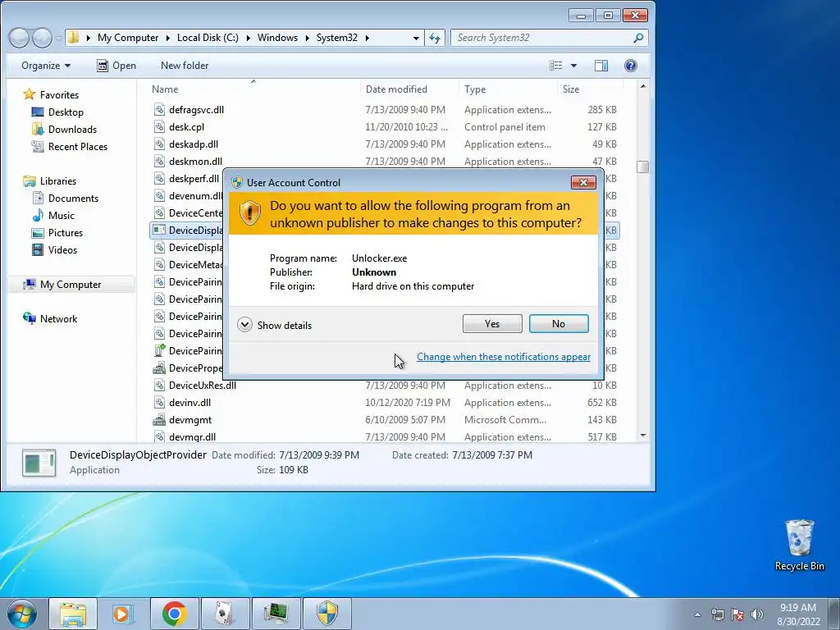Screen dimensions: 840x630
Task: Select Libraries in navigation pane
Action: (50, 181)
